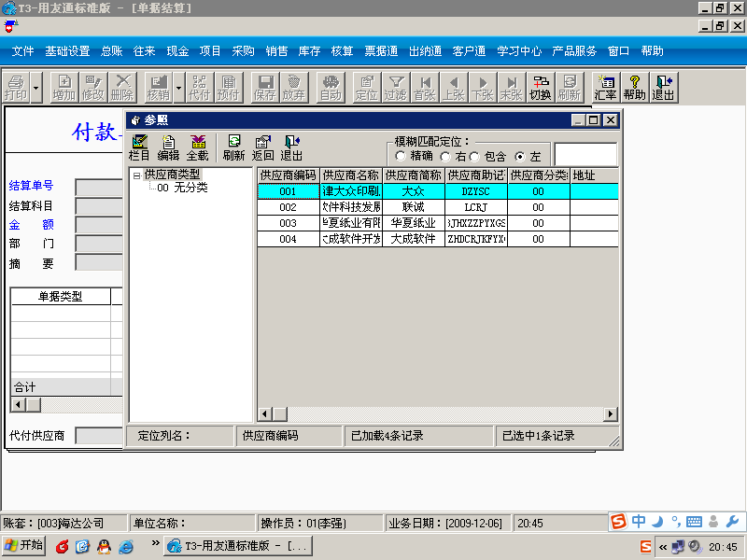Viewport: 747px width, 560px height.
Task: Select supplier cell 华夏纸业
Action: [414, 223]
